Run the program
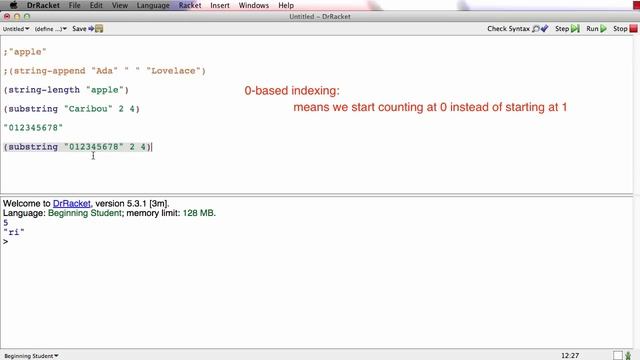 (x=596, y=29)
